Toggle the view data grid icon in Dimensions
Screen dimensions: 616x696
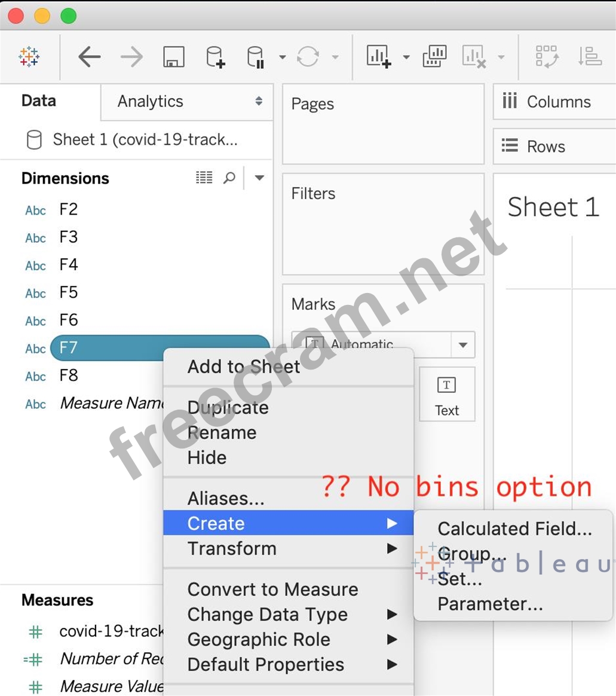(x=204, y=178)
